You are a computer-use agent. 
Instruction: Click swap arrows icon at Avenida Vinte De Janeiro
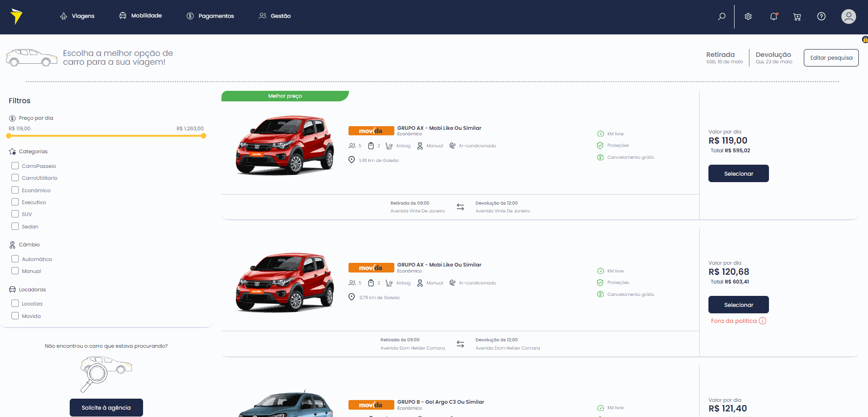[x=460, y=207]
